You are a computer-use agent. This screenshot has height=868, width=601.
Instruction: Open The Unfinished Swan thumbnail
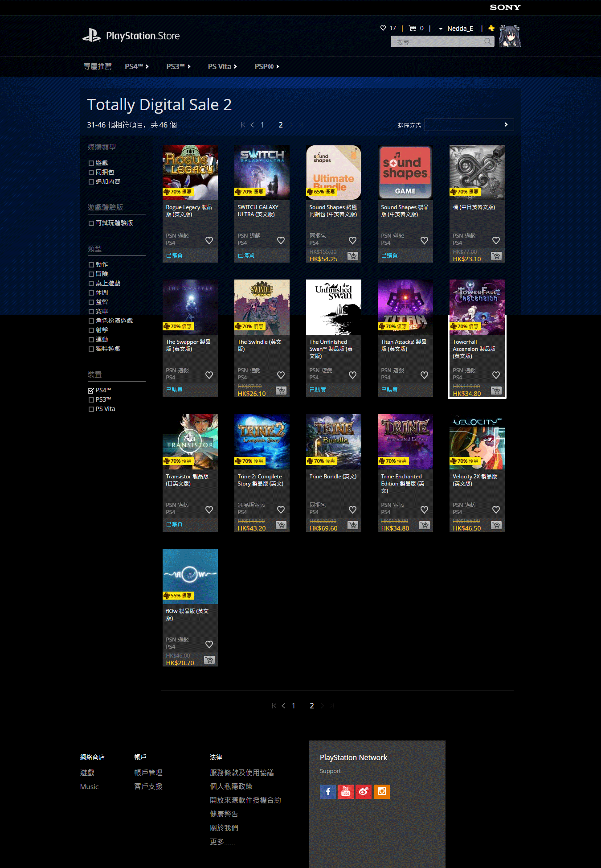click(x=334, y=307)
